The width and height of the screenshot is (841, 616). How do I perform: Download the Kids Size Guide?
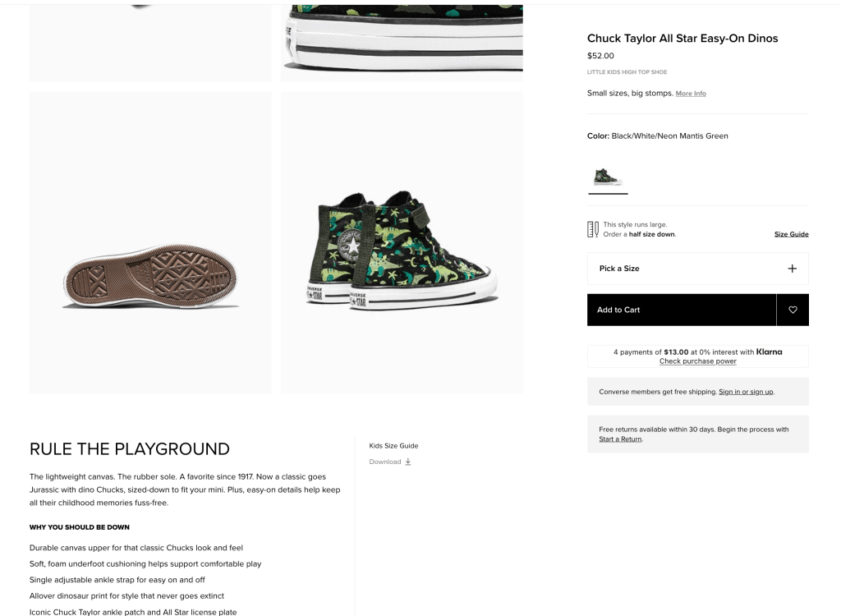coord(385,462)
